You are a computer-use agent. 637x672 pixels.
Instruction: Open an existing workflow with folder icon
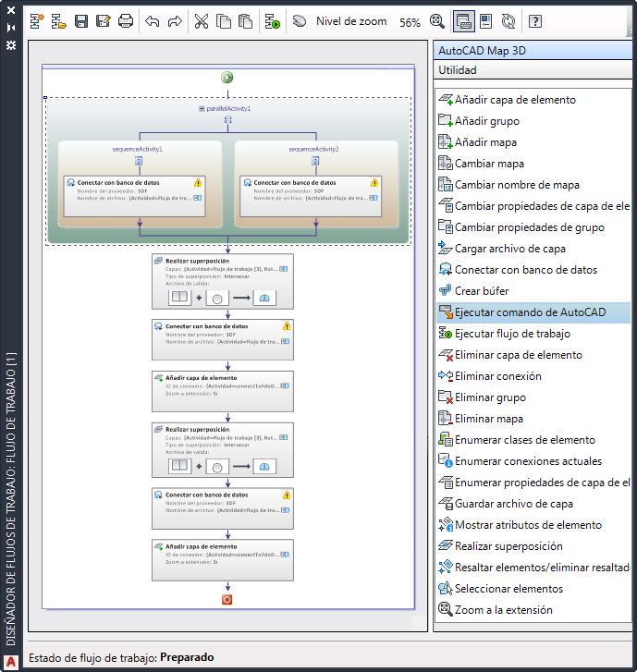(59, 21)
